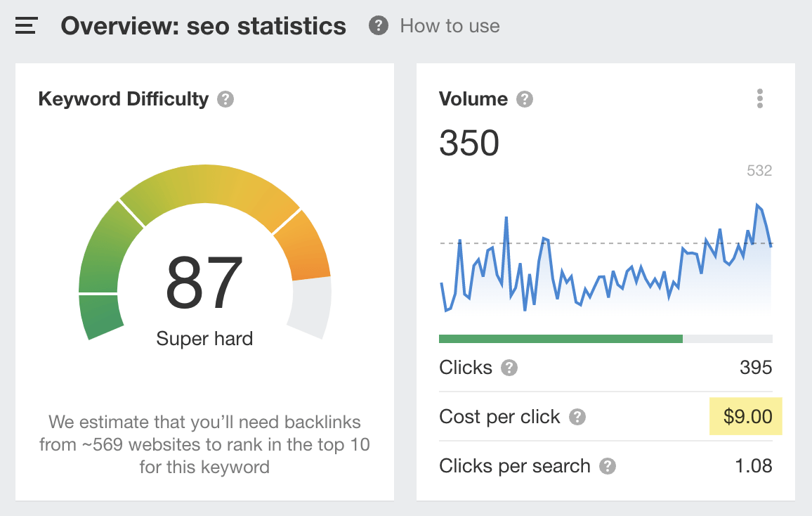Image resolution: width=812 pixels, height=516 pixels.
Task: Click the highlighted $9.00 cost value
Action: [x=745, y=416]
